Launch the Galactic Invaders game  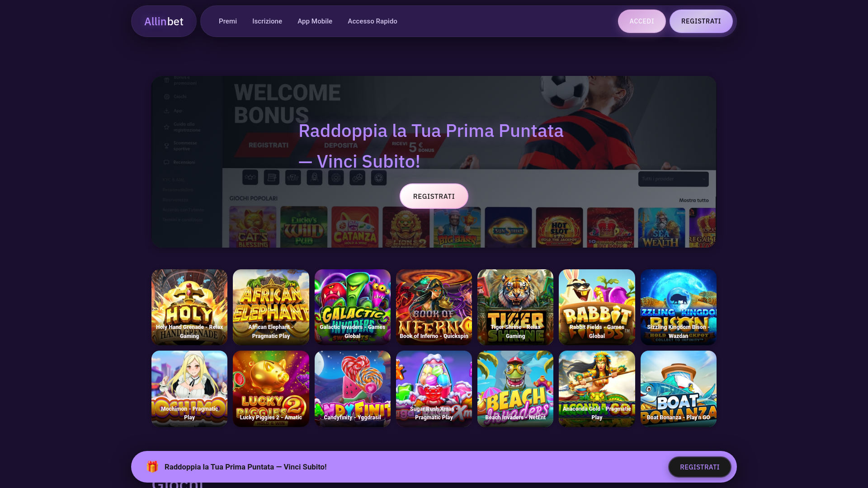[x=353, y=307]
